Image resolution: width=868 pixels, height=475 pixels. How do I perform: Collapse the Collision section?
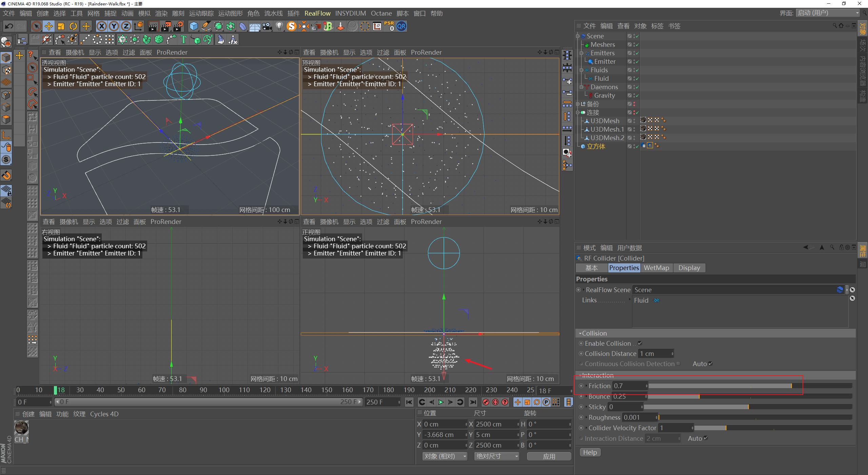point(580,333)
